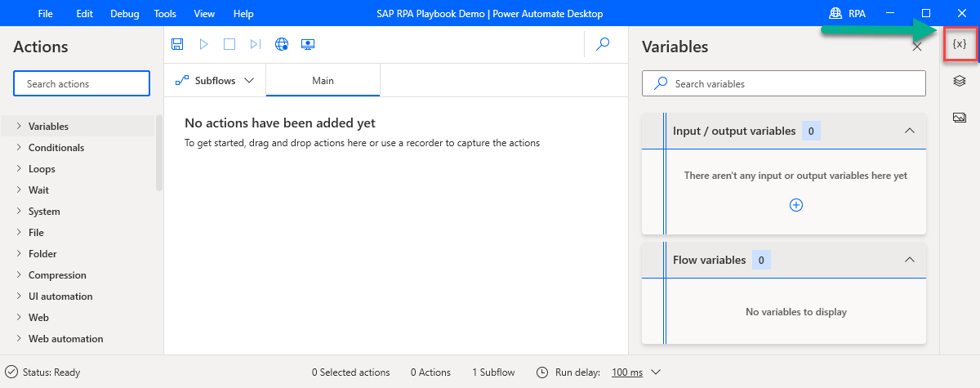Click the Input / output variables count badge

click(811, 131)
